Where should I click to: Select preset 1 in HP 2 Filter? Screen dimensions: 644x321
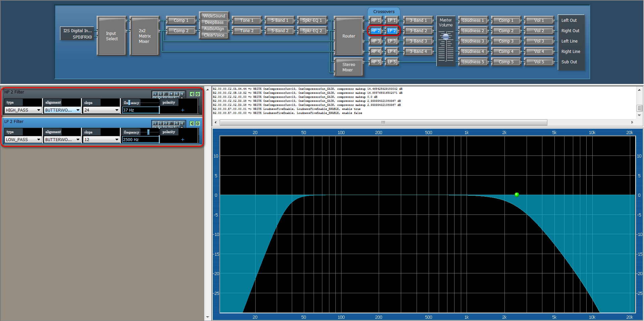(x=155, y=94)
